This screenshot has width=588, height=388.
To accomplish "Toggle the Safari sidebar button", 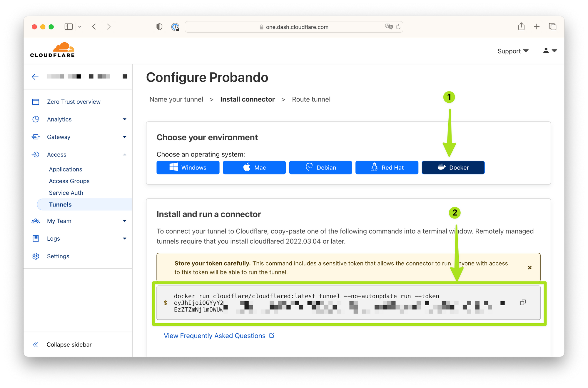I will [x=69, y=27].
